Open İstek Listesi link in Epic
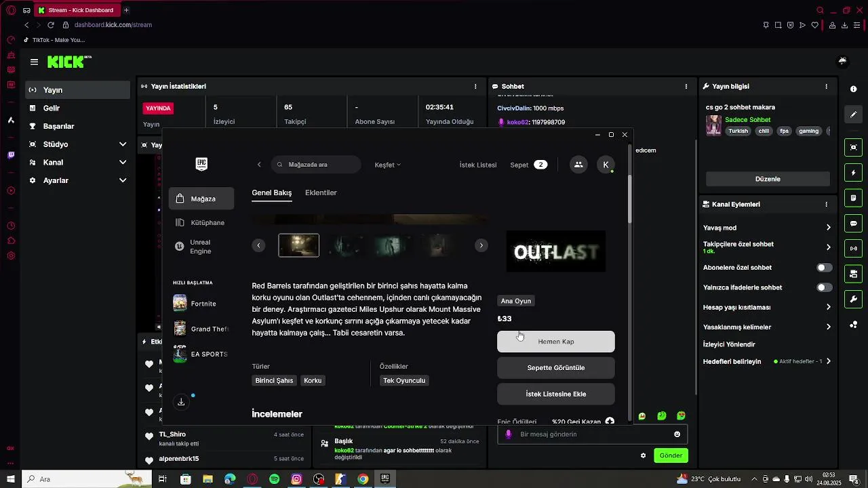This screenshot has height=488, width=868. (x=478, y=165)
